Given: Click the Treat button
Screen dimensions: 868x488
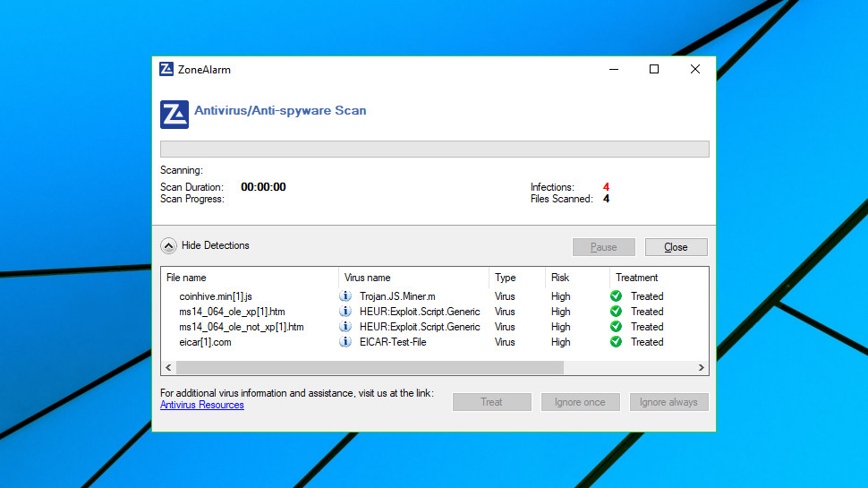Looking at the screenshot, I should click(491, 402).
